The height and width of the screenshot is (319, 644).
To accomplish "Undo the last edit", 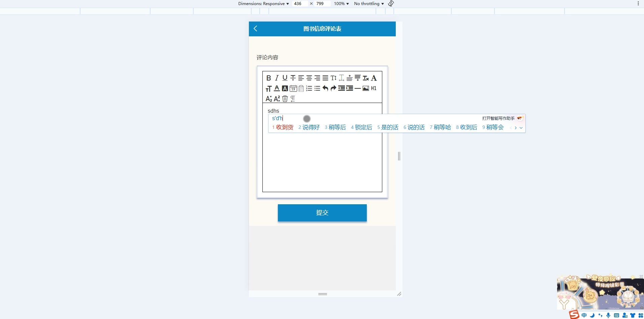I will click(x=325, y=88).
